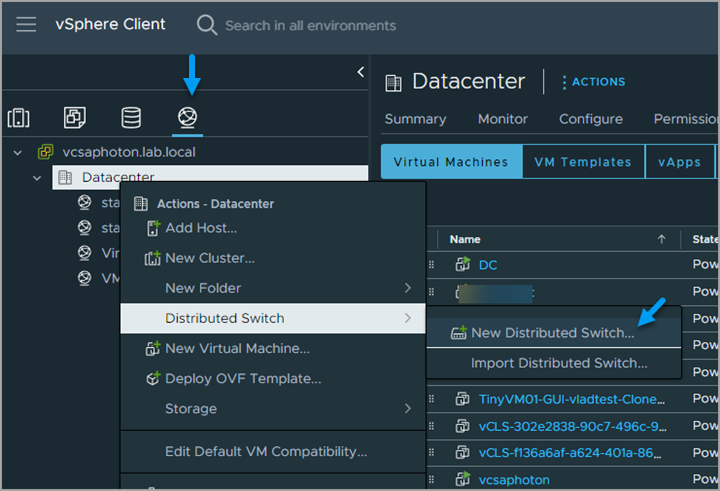Select the Virtual Machines sub-tab
The image size is (720, 491).
point(451,162)
